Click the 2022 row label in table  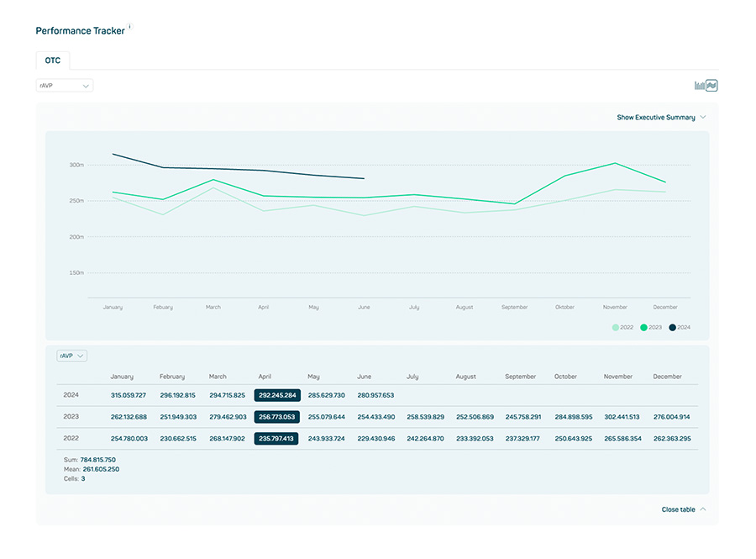point(71,439)
